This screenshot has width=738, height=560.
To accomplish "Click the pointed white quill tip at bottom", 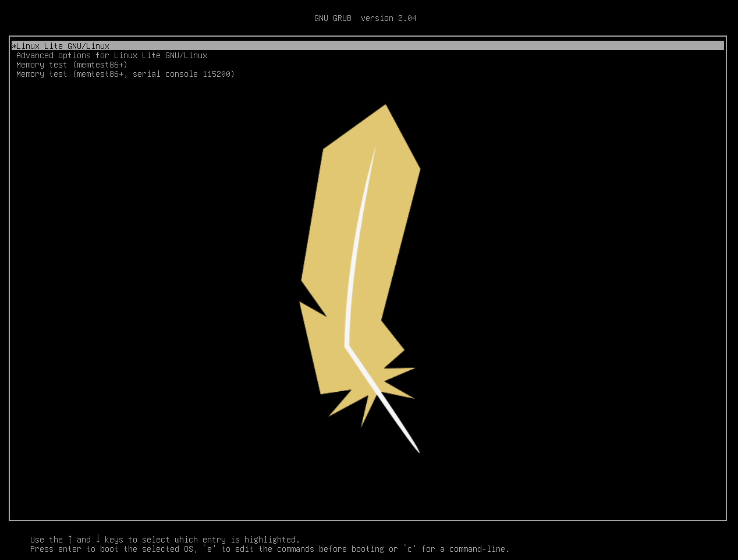I will point(417,449).
